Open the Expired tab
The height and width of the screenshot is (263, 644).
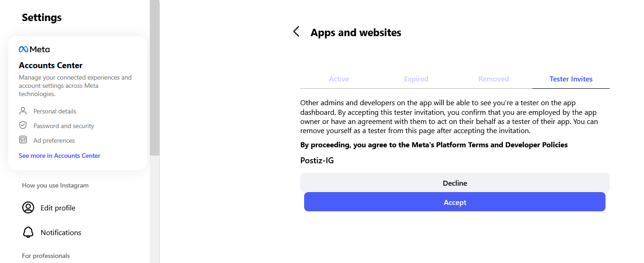[x=416, y=79]
